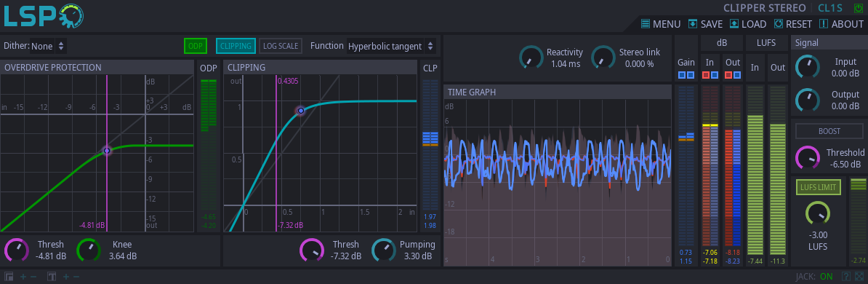Click the clipping curve threshold handle

click(300, 111)
